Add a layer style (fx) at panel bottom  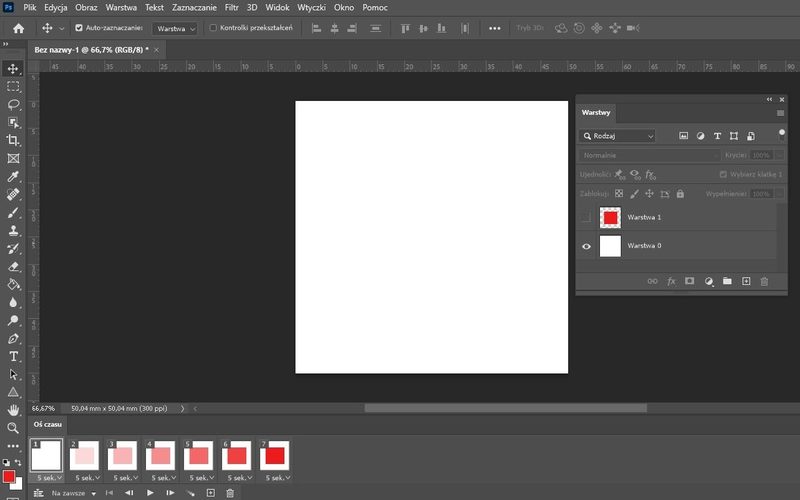pos(671,282)
